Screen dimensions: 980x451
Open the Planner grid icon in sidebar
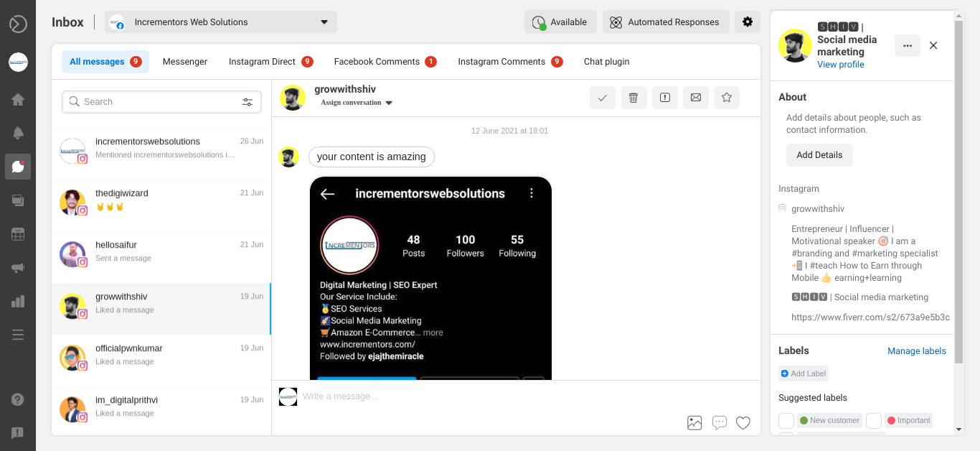coord(18,234)
